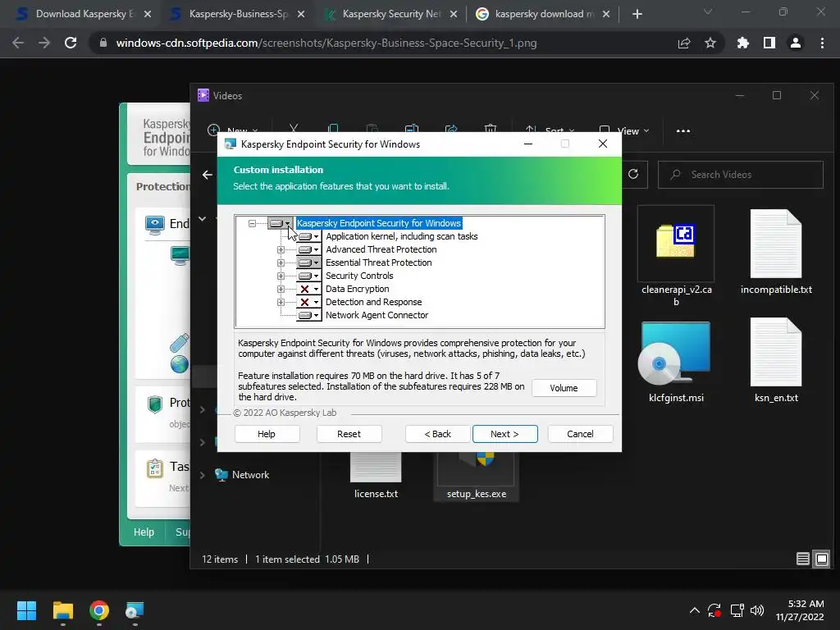
Task: Reset feature selection with Reset button
Action: pos(349,434)
